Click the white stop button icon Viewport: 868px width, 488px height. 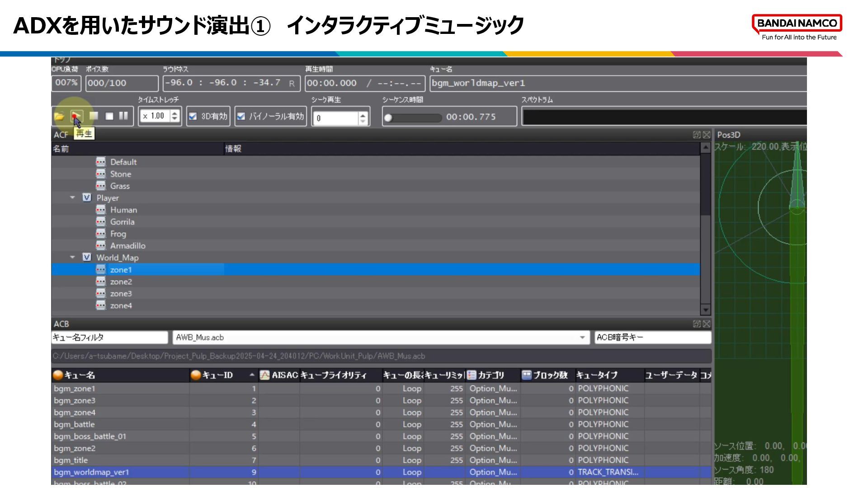[109, 116]
